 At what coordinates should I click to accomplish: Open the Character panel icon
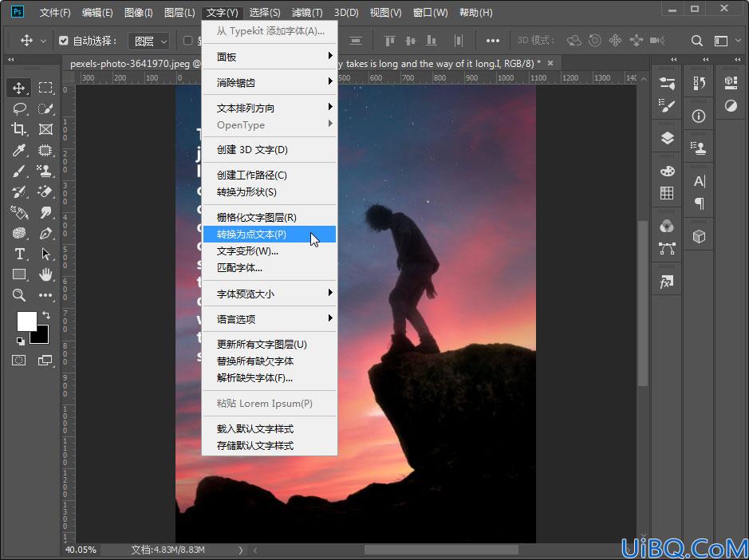700,182
